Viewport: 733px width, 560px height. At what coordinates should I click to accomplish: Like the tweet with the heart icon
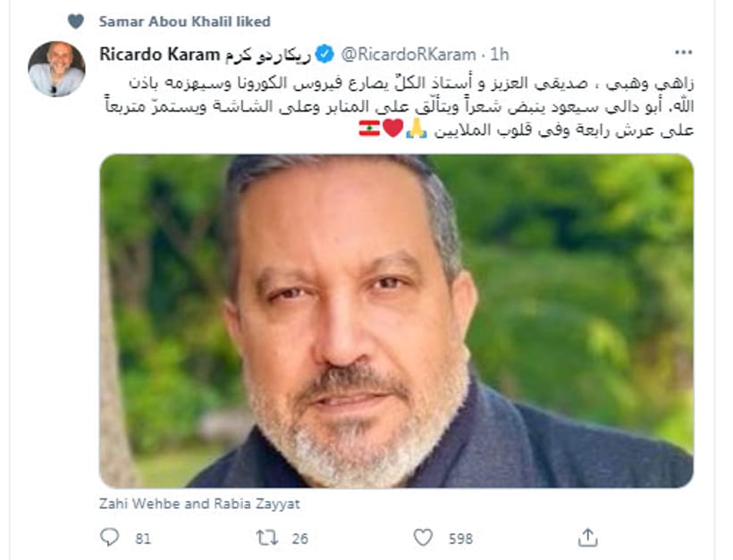[x=423, y=538]
